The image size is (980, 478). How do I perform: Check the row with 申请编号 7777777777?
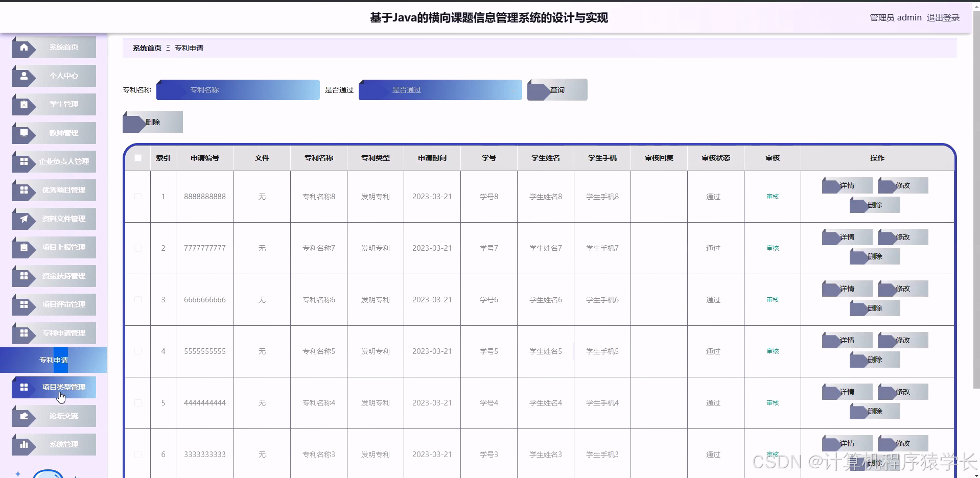[x=138, y=248]
